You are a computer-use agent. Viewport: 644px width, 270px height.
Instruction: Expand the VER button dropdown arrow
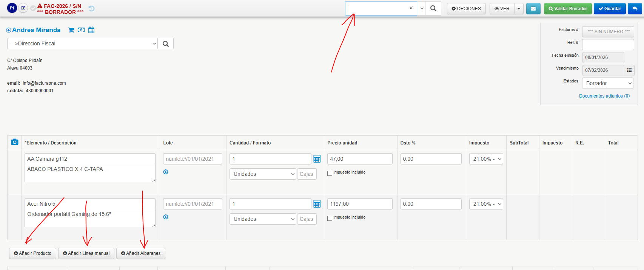pos(519,9)
